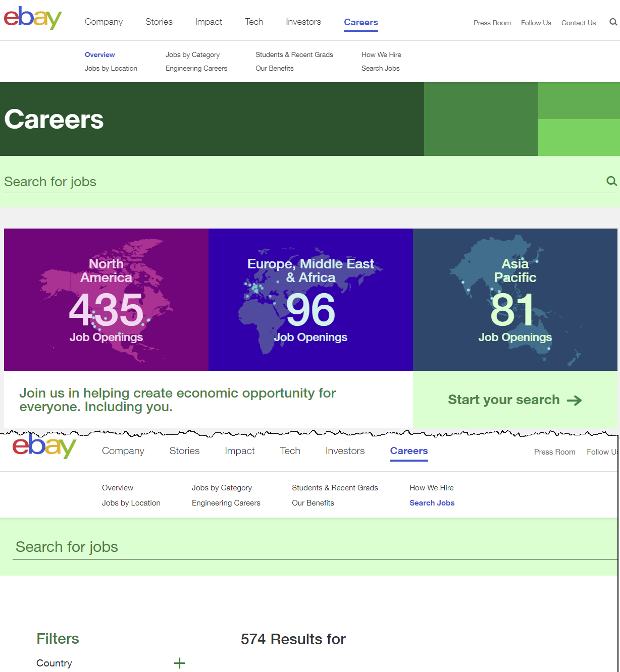The height and width of the screenshot is (672, 620).
Task: Click the arrow beside Start your search
Action: pyautogui.click(x=575, y=401)
